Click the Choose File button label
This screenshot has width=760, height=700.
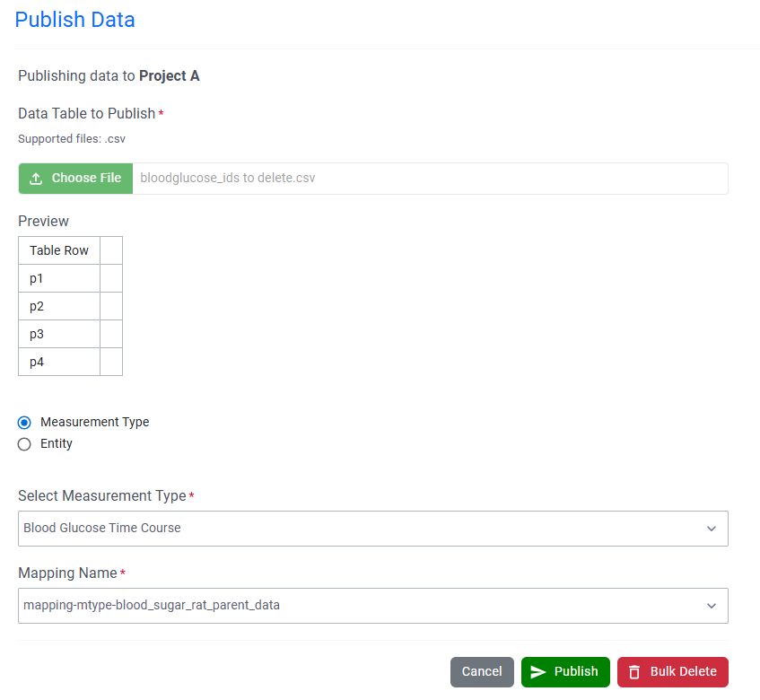(86, 179)
